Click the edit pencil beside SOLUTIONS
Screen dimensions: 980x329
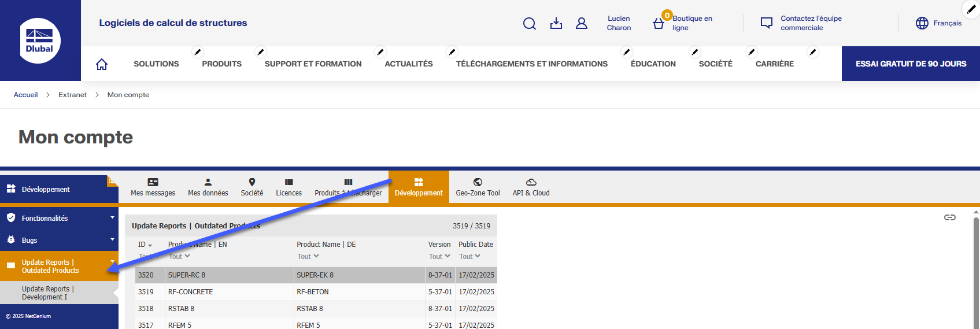(197, 52)
